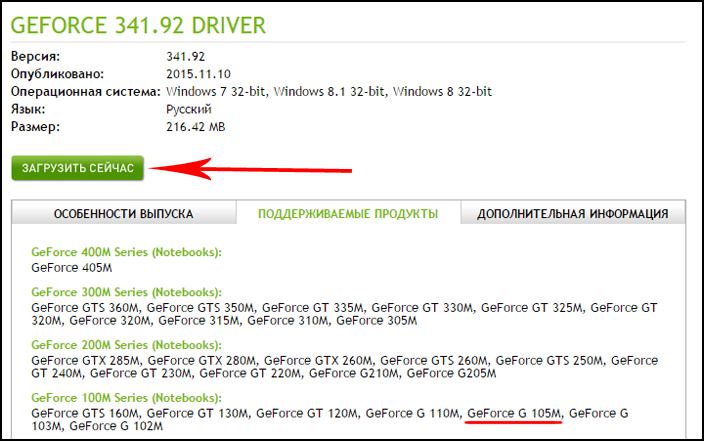
Task: Click the GeForce G 102M text
Action: pyautogui.click(x=116, y=426)
